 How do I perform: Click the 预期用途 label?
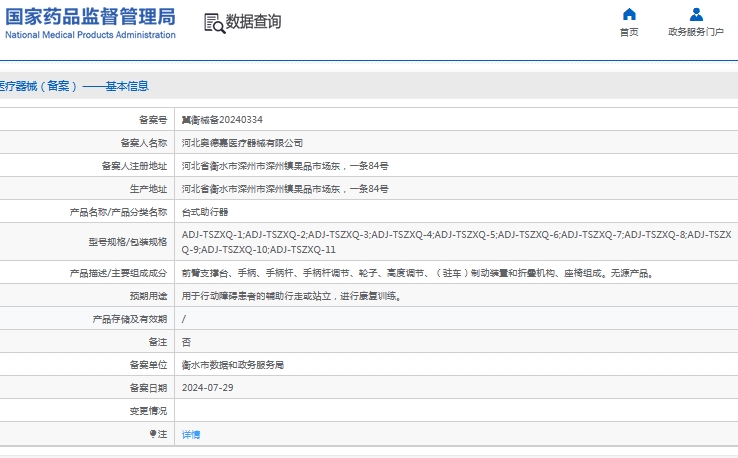(148, 297)
